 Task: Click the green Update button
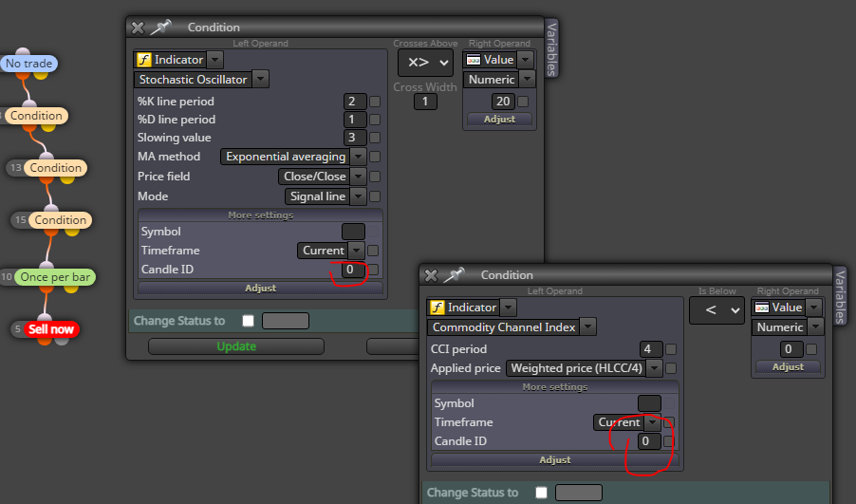pyautogui.click(x=236, y=346)
